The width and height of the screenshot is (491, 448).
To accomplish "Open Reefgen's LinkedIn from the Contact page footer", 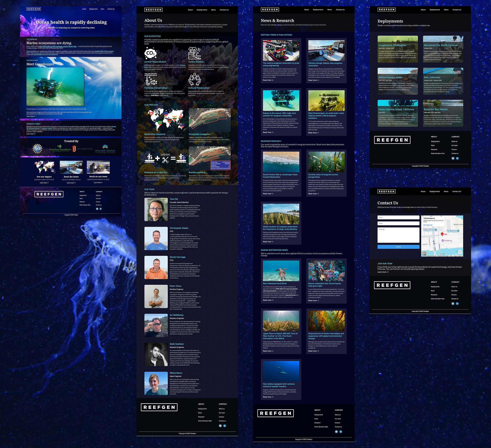I will click(x=457, y=304).
